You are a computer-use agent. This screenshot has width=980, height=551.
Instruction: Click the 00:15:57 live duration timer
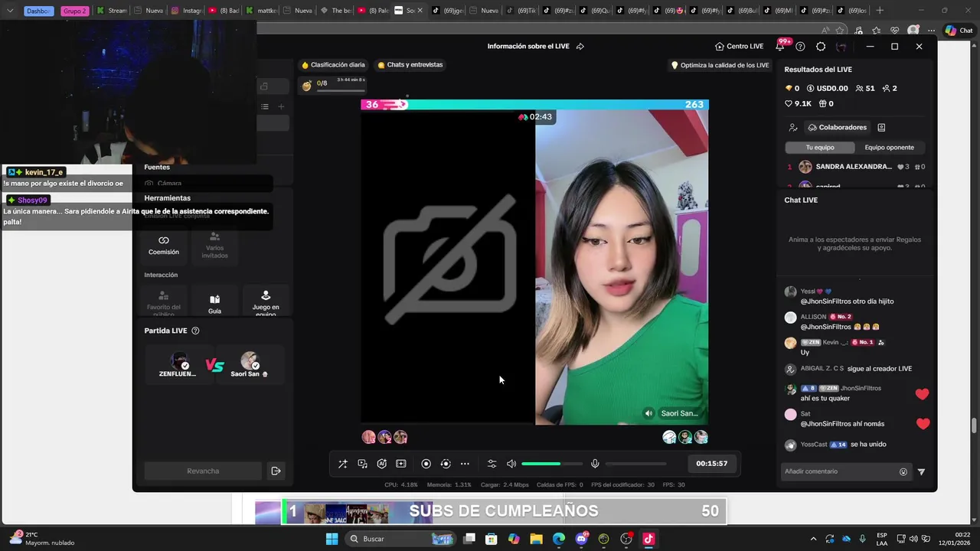(x=711, y=464)
